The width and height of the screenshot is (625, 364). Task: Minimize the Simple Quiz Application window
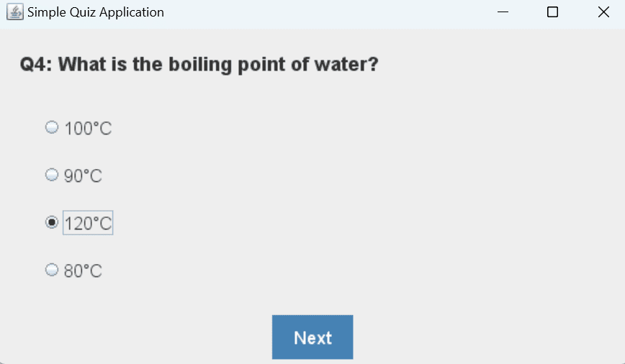coord(503,12)
